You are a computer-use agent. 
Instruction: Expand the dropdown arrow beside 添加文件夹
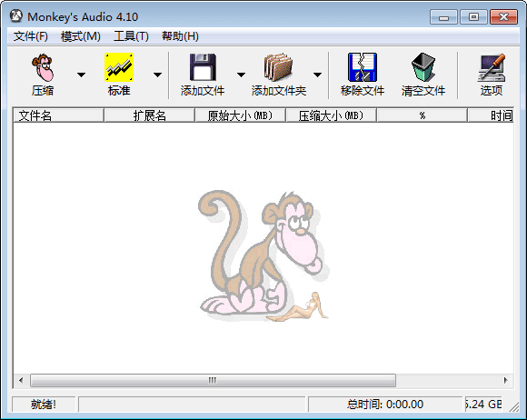tap(318, 75)
